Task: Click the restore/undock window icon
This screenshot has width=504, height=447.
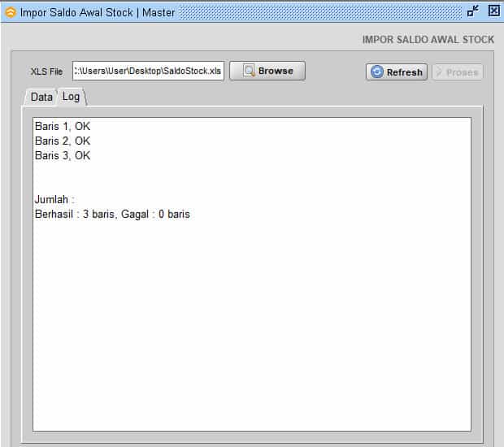Action: (473, 11)
